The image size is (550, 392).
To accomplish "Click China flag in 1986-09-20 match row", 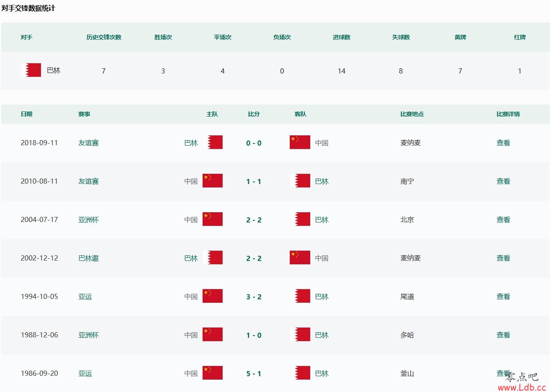I will coord(212,373).
